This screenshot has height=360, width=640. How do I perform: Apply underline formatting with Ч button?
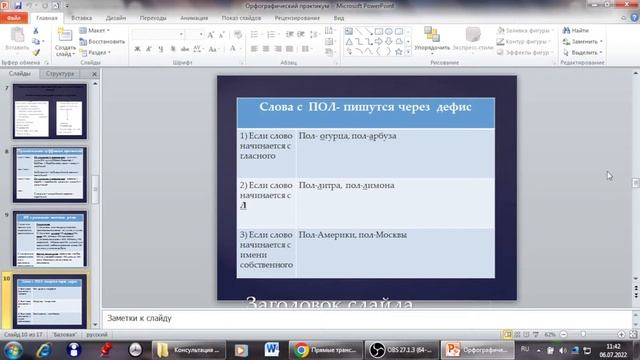pyautogui.click(x=161, y=49)
